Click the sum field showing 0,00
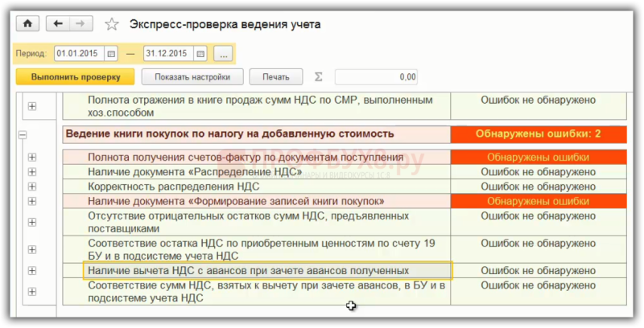Screen dimensions: 644x328 [x=376, y=76]
